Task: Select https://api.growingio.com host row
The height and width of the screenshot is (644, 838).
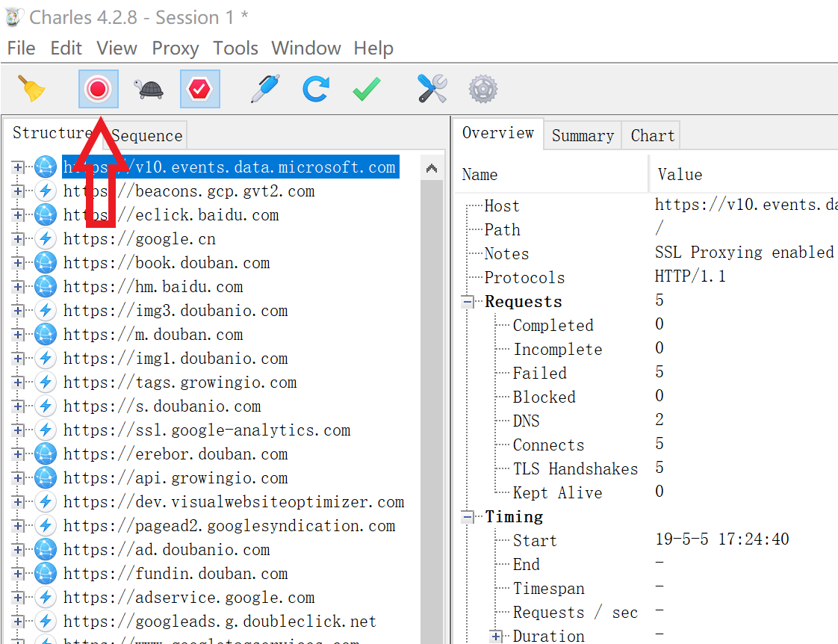Action: point(176,478)
